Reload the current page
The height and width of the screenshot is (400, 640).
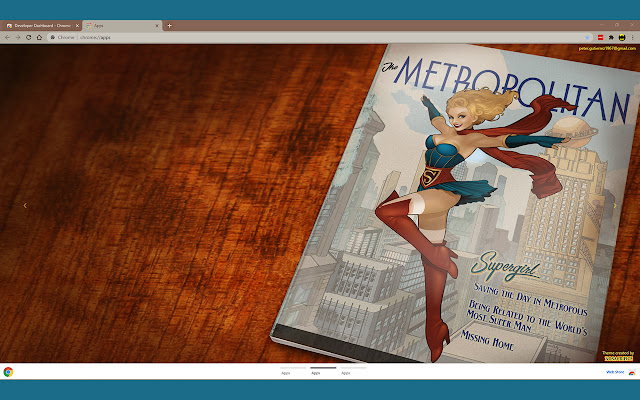click(29, 37)
